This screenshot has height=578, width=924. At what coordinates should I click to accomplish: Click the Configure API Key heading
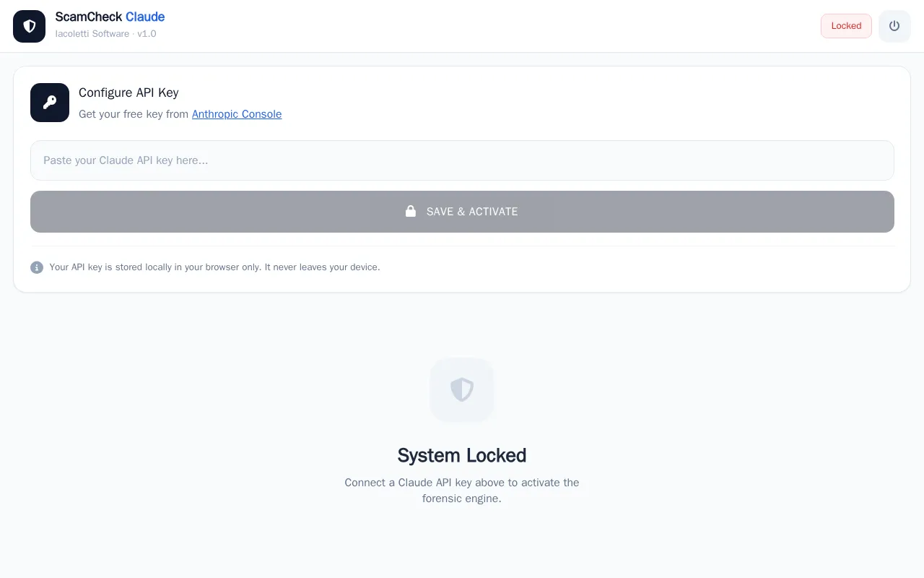128,92
